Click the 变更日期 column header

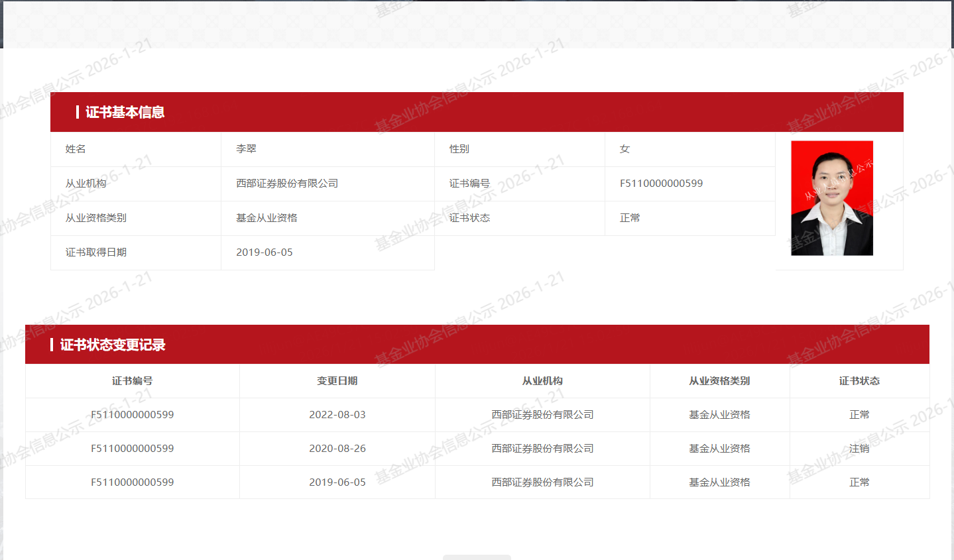(337, 381)
